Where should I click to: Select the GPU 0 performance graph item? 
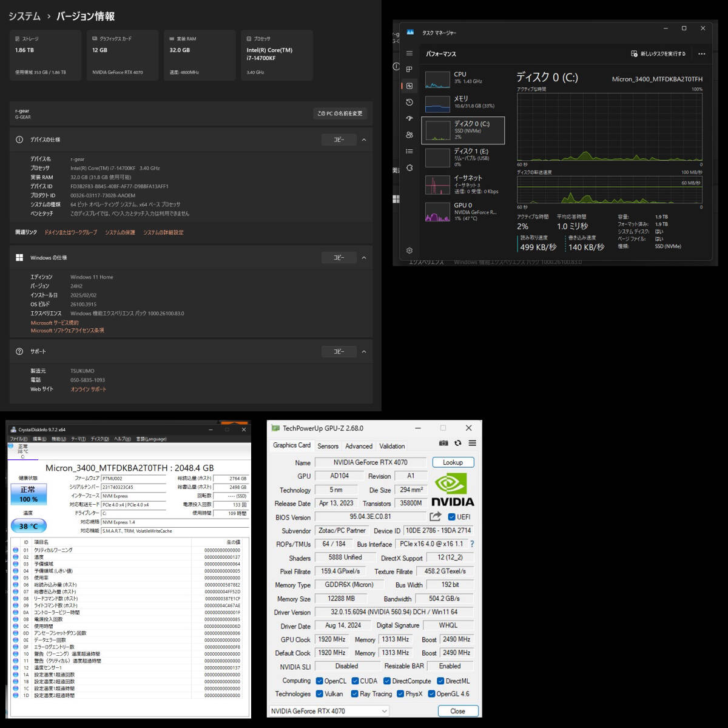(463, 212)
